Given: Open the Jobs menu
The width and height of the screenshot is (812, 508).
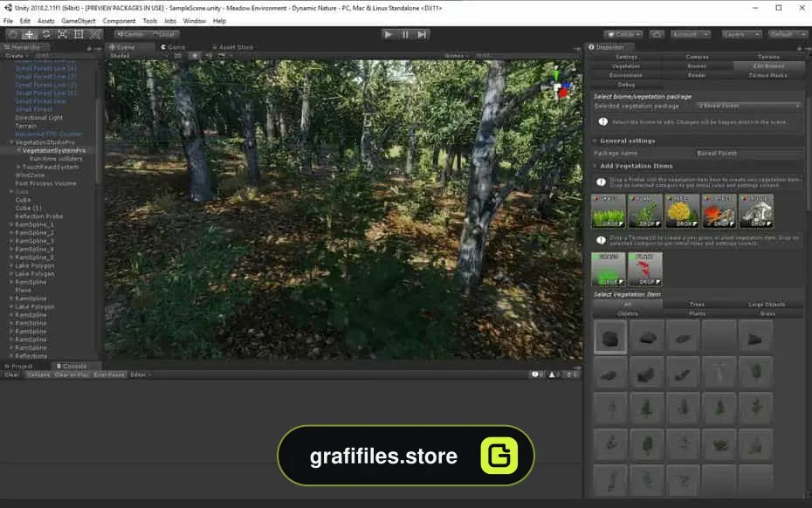Looking at the screenshot, I should click(x=170, y=21).
